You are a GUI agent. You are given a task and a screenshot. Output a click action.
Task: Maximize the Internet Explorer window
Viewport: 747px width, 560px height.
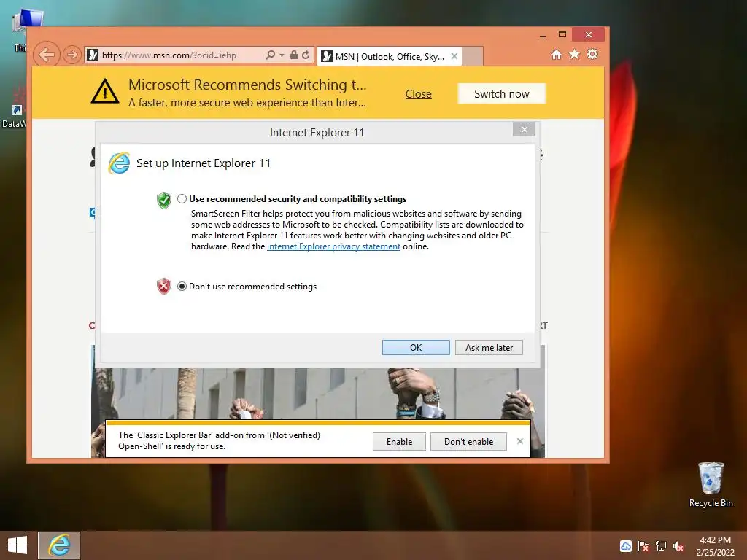(x=562, y=35)
